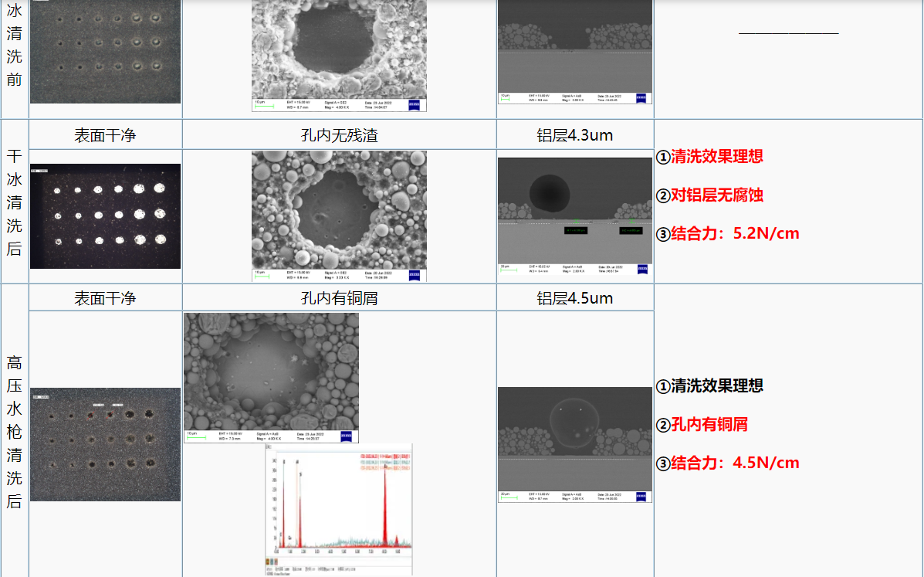Image resolution: width=924 pixels, height=577 pixels.
Task: Click the ZEISS logo on the 孔内有铜屑 SEM image
Action: point(346,436)
